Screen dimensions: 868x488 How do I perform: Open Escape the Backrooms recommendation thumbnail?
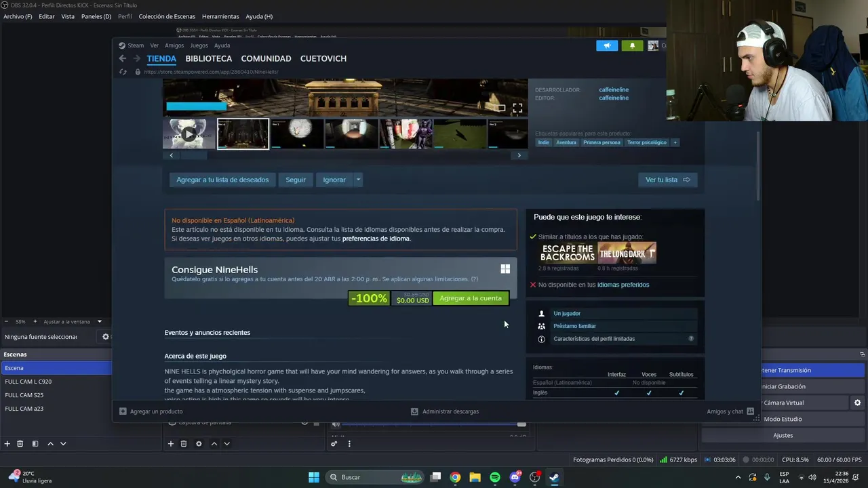point(568,253)
